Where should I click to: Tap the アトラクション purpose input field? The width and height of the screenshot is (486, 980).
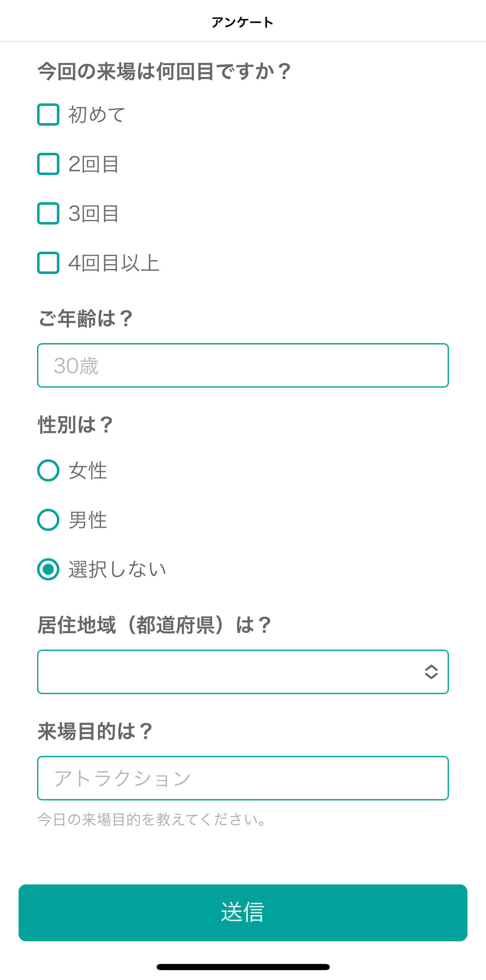point(243,778)
